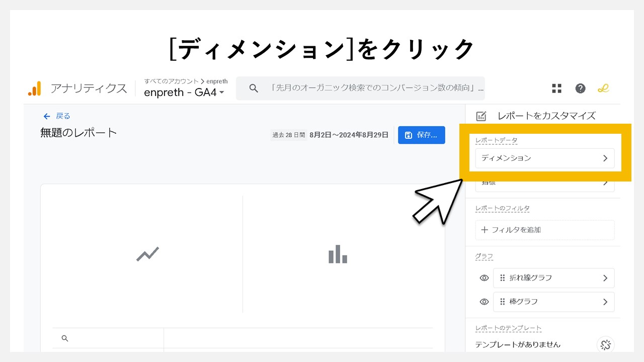Click the yellow account avatar icon
The width and height of the screenshot is (644, 362).
(x=603, y=88)
